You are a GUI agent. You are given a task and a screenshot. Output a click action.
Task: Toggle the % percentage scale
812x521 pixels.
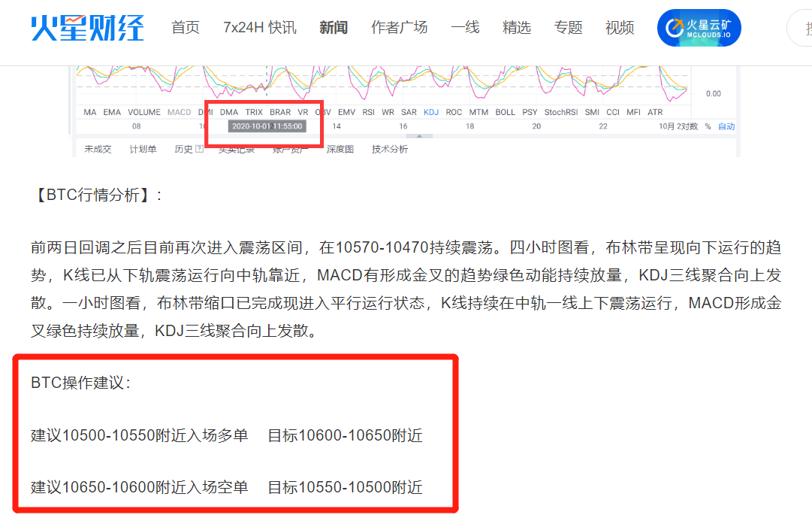tap(707, 128)
